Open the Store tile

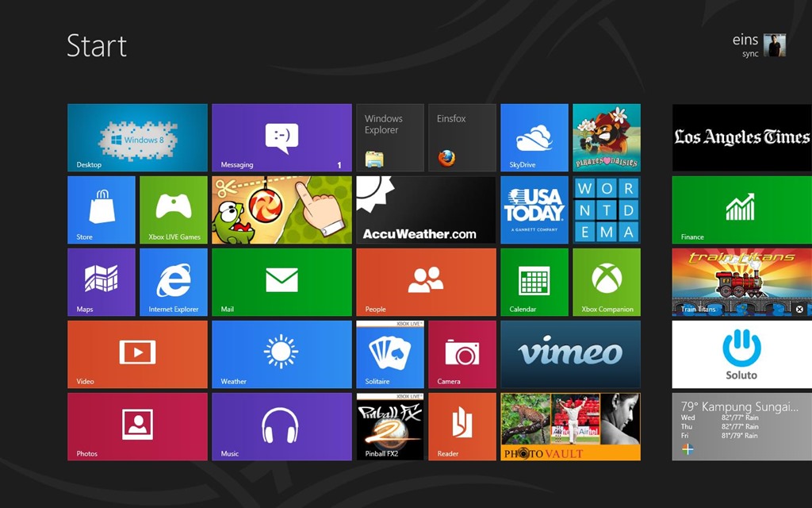(x=101, y=210)
